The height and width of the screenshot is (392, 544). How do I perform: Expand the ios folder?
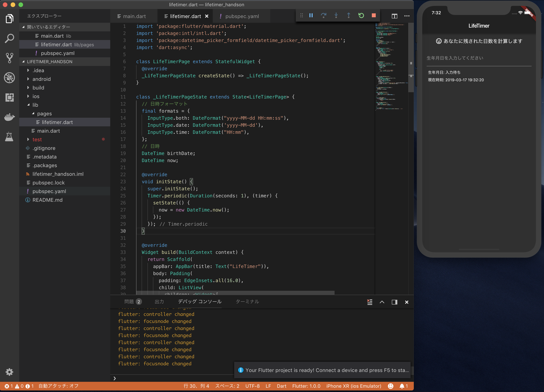point(65,96)
